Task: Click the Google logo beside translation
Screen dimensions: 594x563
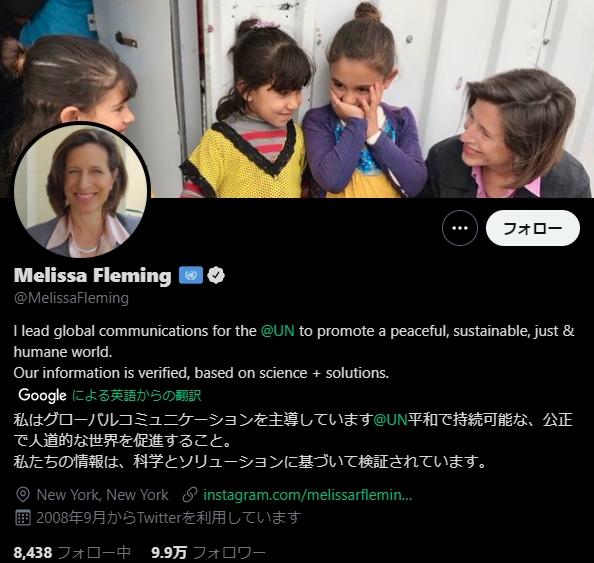Action: coord(42,396)
